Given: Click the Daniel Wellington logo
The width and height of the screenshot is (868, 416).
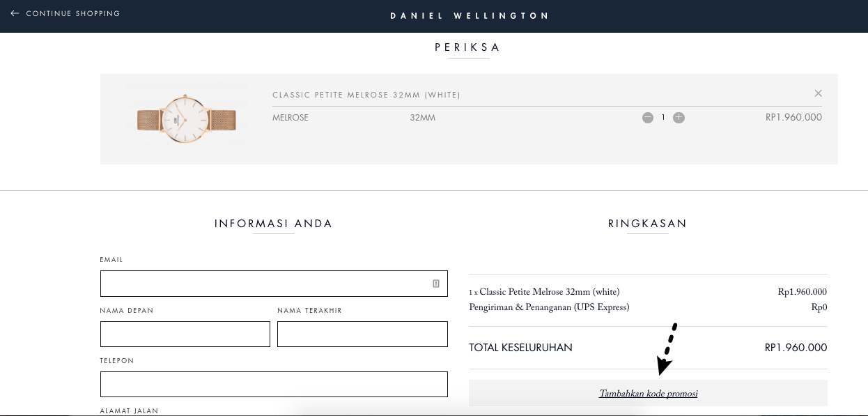Looking at the screenshot, I should point(469,15).
